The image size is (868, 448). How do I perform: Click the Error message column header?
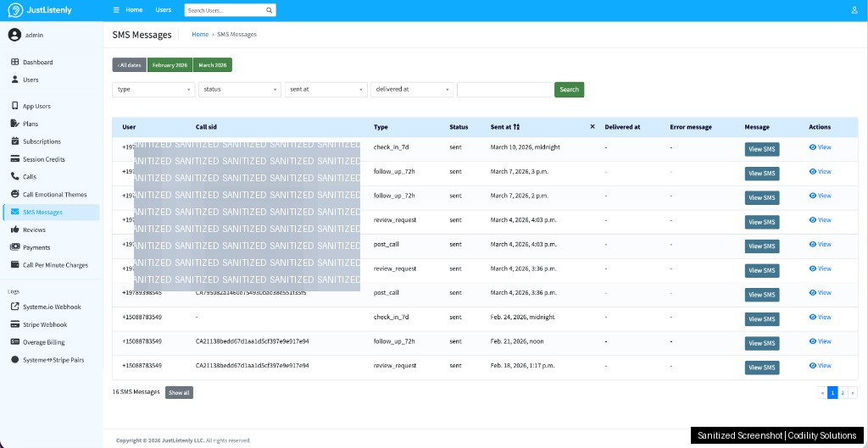click(691, 127)
